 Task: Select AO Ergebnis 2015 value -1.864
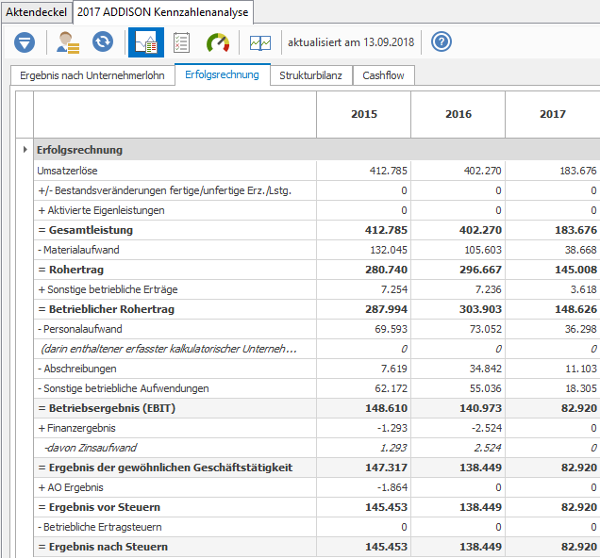[x=393, y=488]
